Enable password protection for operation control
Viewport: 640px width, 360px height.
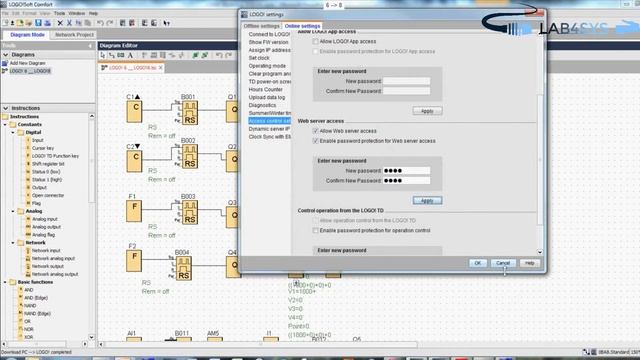coord(315,231)
